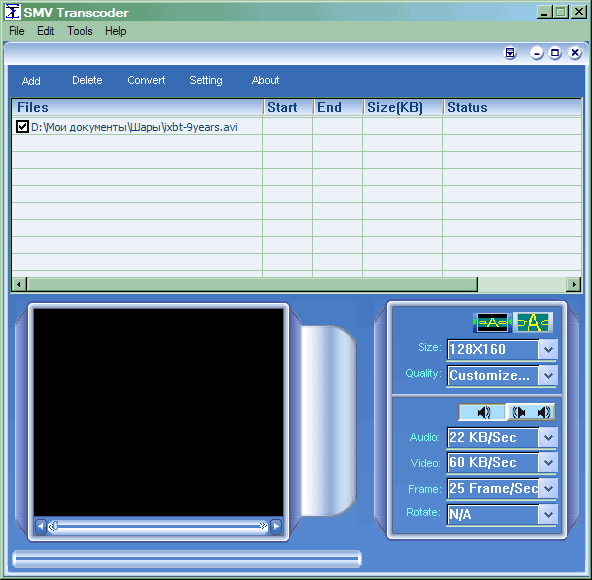The height and width of the screenshot is (580, 592).
Task: Click the skin menu icon in inner toolbar
Action: pos(510,53)
